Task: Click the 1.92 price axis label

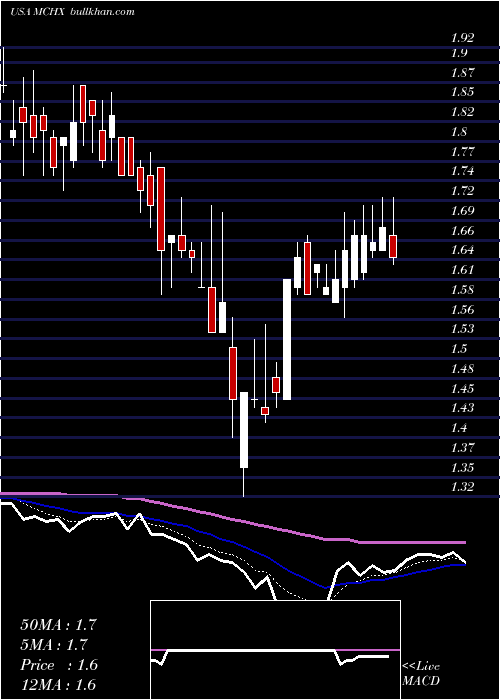Action: click(462, 38)
